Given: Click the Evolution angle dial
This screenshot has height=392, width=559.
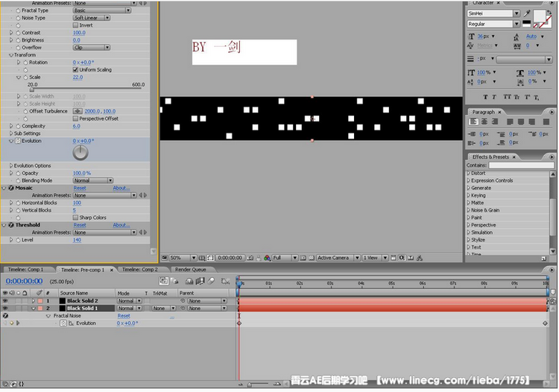Looking at the screenshot, I should [x=80, y=153].
